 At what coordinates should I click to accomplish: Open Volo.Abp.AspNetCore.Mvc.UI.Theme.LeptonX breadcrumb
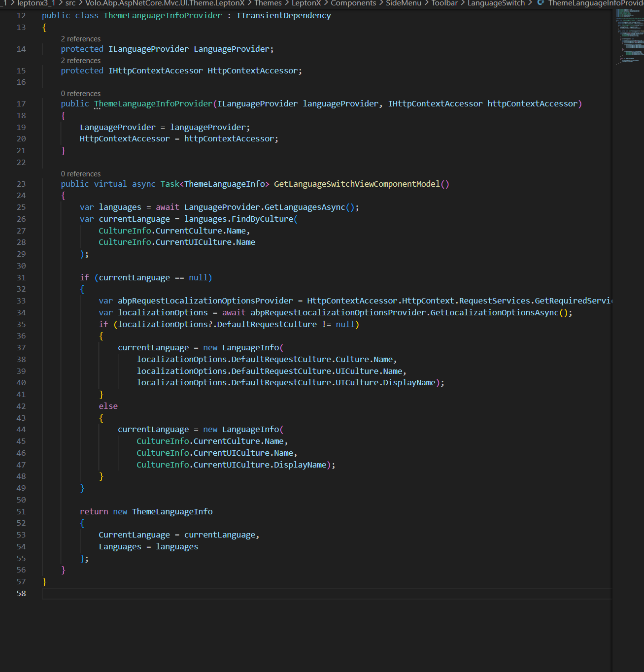[165, 3]
